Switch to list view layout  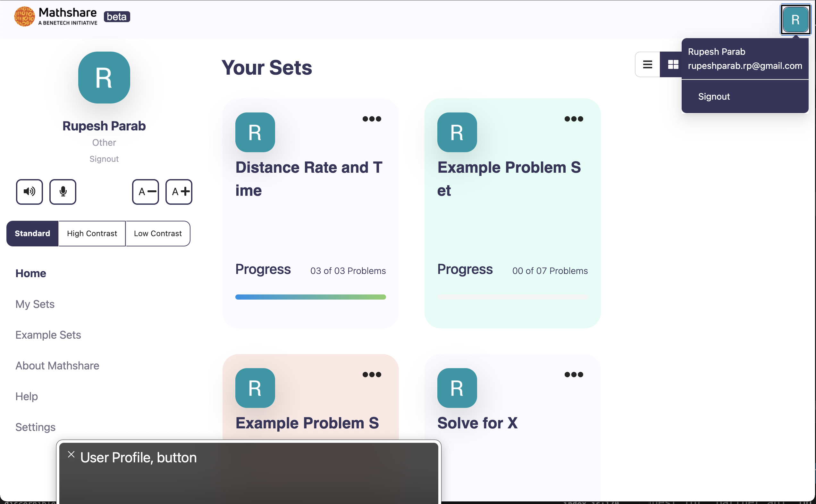point(647,64)
